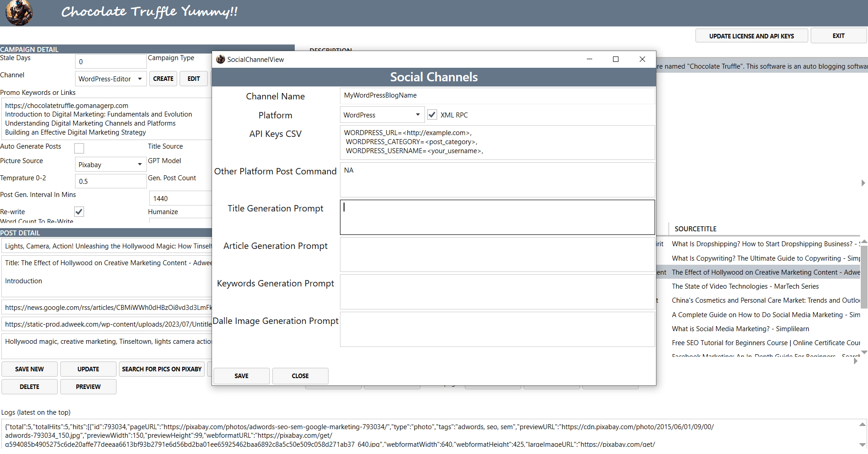The width and height of the screenshot is (868, 454).
Task: Click the EXIT button
Action: tap(839, 36)
